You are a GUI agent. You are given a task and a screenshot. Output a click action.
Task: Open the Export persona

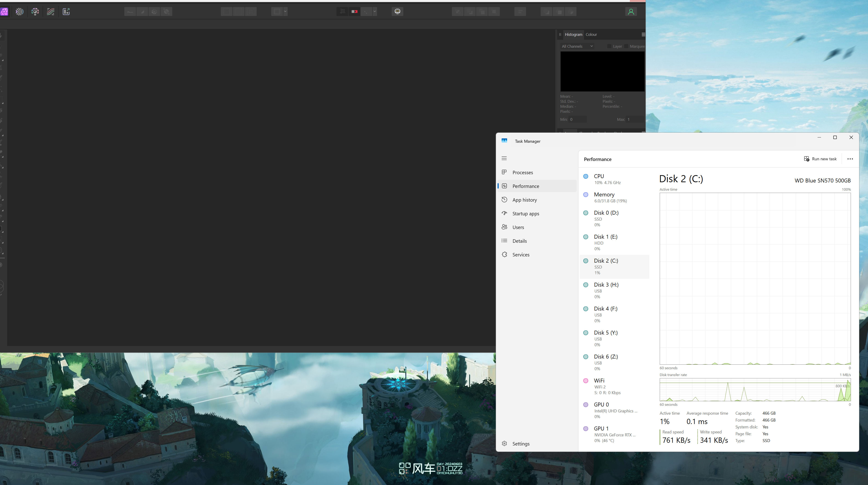click(66, 12)
